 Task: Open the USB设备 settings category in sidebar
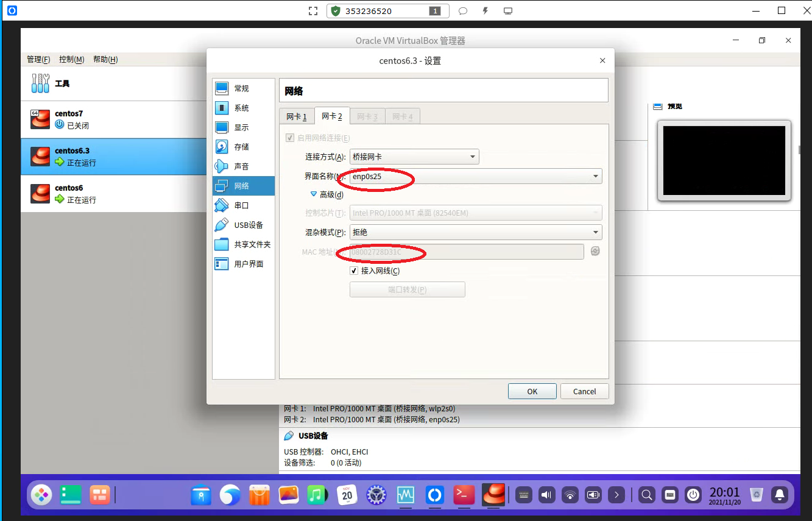click(244, 225)
